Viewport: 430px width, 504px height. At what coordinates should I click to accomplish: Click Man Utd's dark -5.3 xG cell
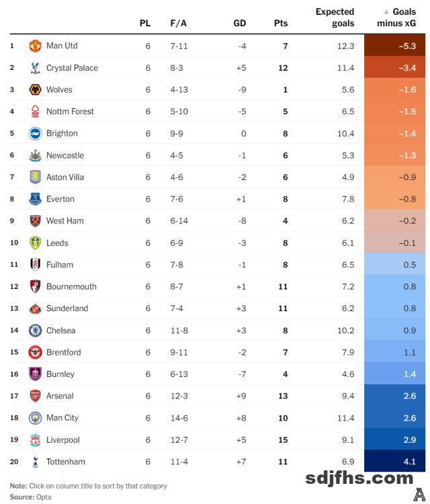[x=396, y=46]
